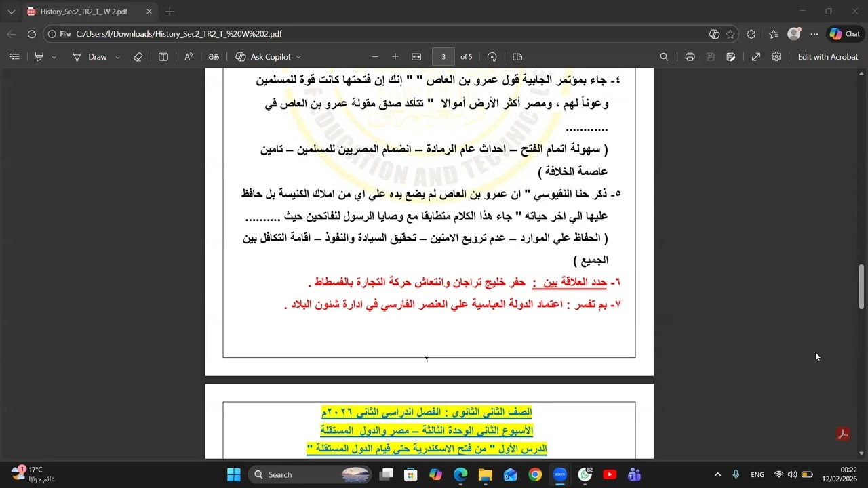Click the scrollbar down arrow

click(x=862, y=453)
